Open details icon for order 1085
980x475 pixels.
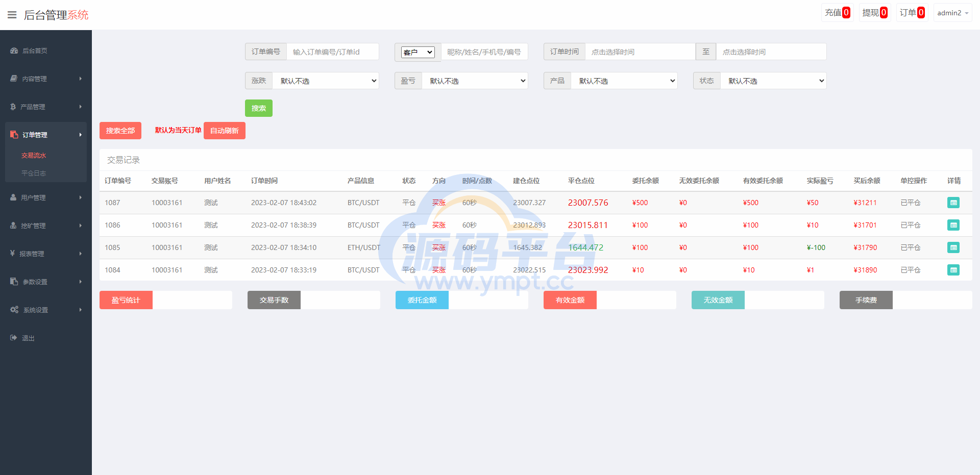click(x=953, y=247)
